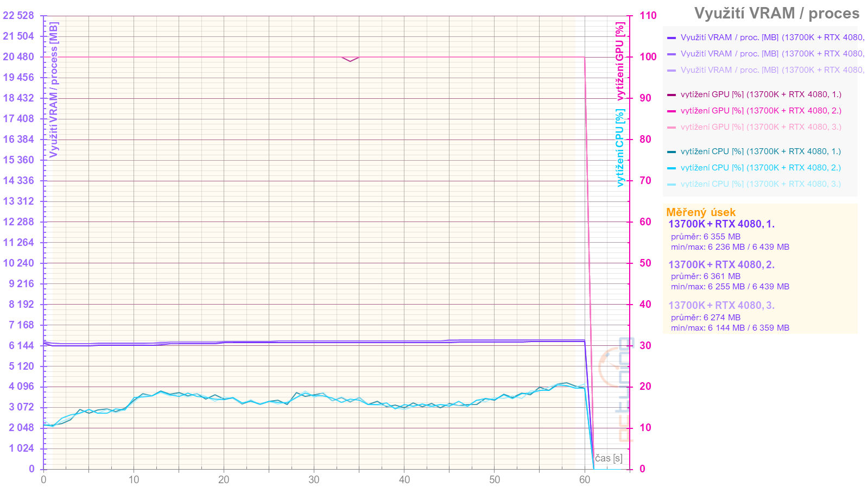
Task: Click the swatch of CPU legend entry 2.
Action: [671, 168]
